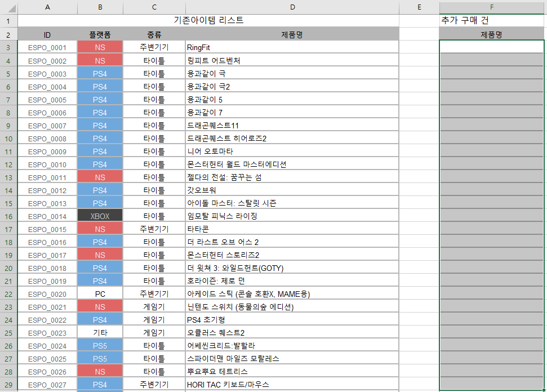Click the empty active cell F3

[492, 47]
